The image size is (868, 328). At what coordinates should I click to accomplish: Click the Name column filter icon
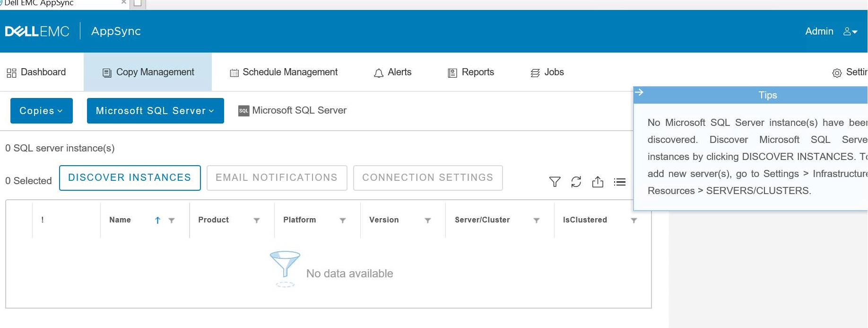[x=172, y=220]
